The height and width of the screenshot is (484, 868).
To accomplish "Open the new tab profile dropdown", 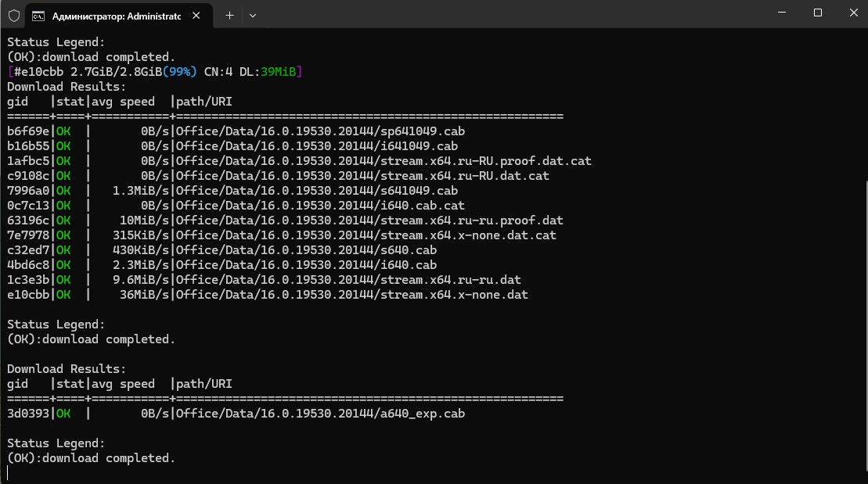I will (253, 16).
